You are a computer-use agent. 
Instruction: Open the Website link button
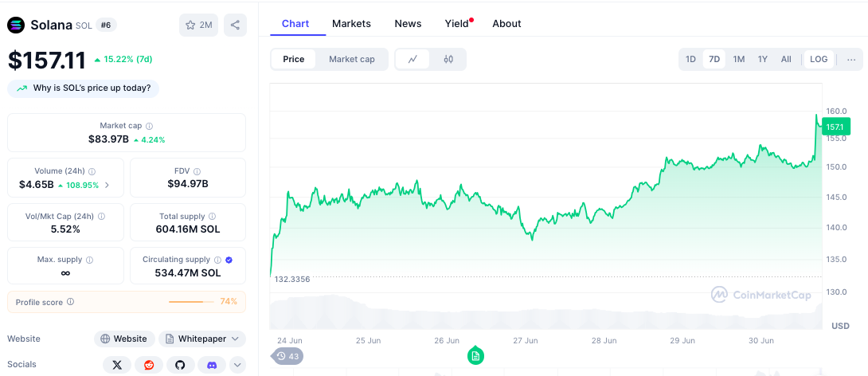124,339
